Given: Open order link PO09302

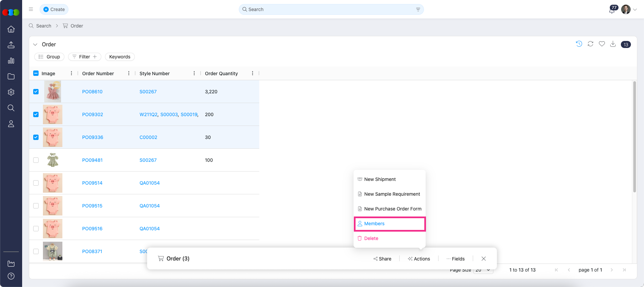Looking at the screenshot, I should point(93,114).
